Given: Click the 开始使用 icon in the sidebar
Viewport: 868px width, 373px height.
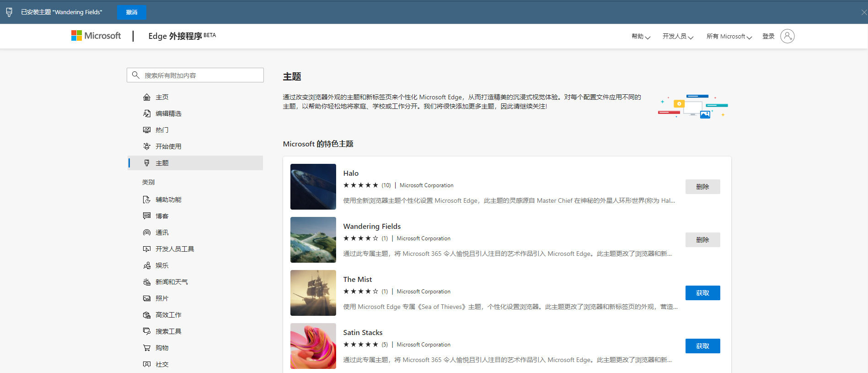Looking at the screenshot, I should (147, 146).
